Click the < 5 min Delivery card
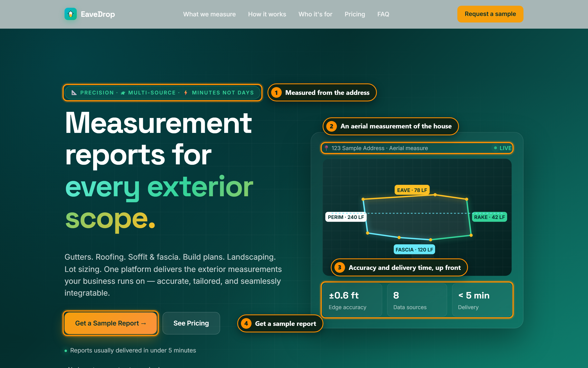 tap(482, 300)
